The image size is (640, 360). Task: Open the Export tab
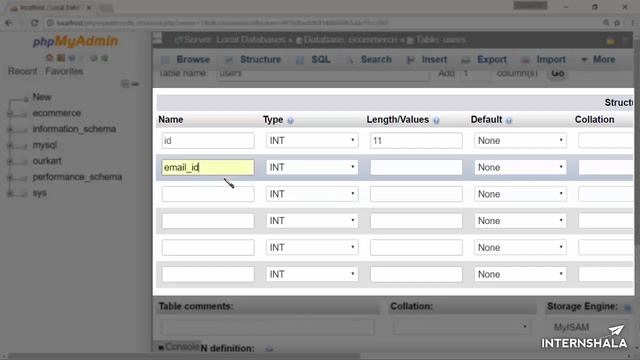[484, 60]
